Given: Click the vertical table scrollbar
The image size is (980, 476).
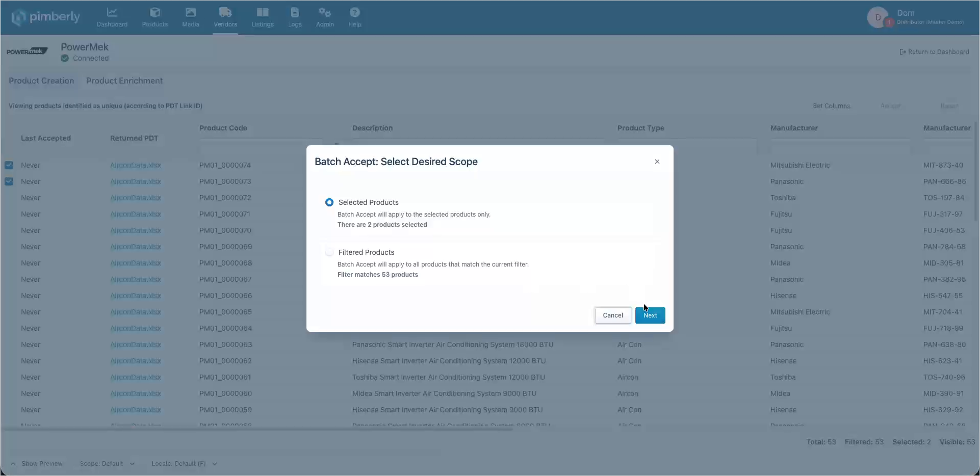Looking at the screenshot, I should [976, 171].
